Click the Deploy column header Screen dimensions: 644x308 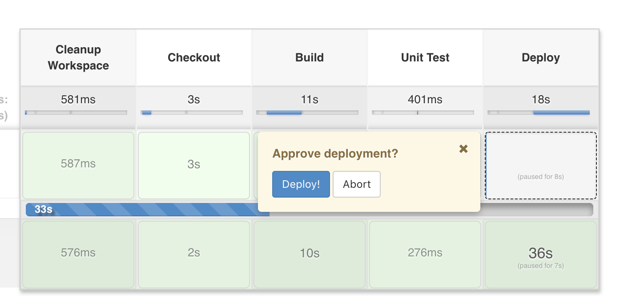point(541,57)
